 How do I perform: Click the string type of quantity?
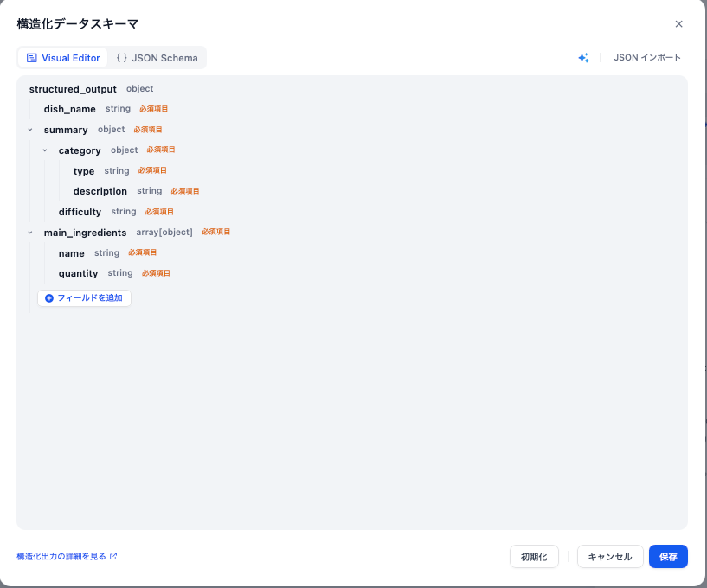tap(120, 272)
